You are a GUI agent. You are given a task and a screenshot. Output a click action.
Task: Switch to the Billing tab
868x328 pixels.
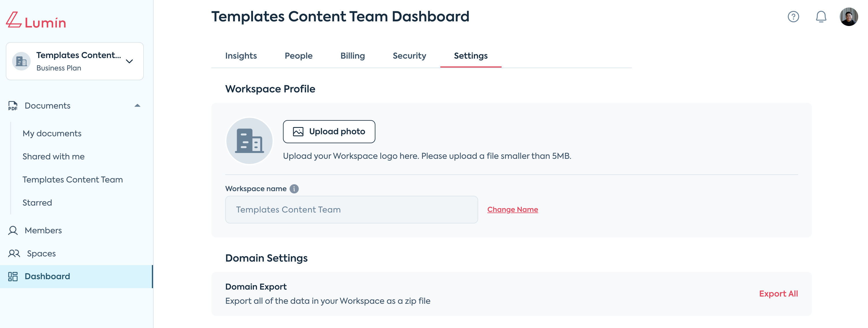point(353,56)
